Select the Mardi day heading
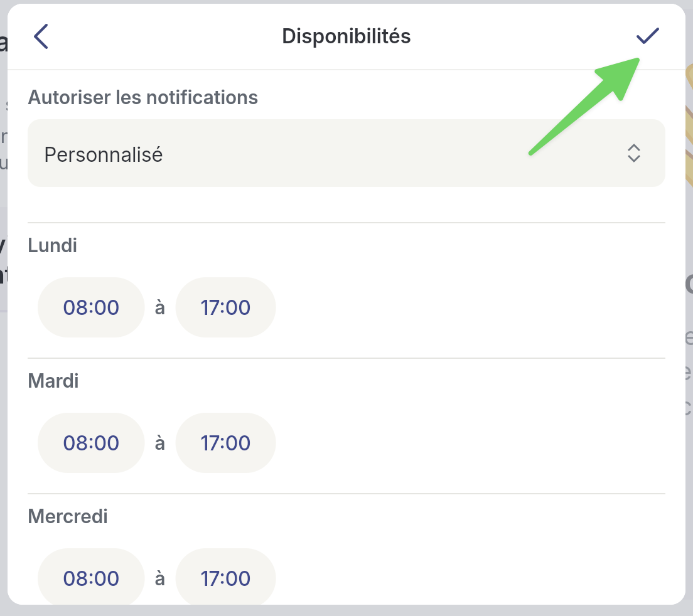Screen dimensions: 693x616 (x=53, y=381)
